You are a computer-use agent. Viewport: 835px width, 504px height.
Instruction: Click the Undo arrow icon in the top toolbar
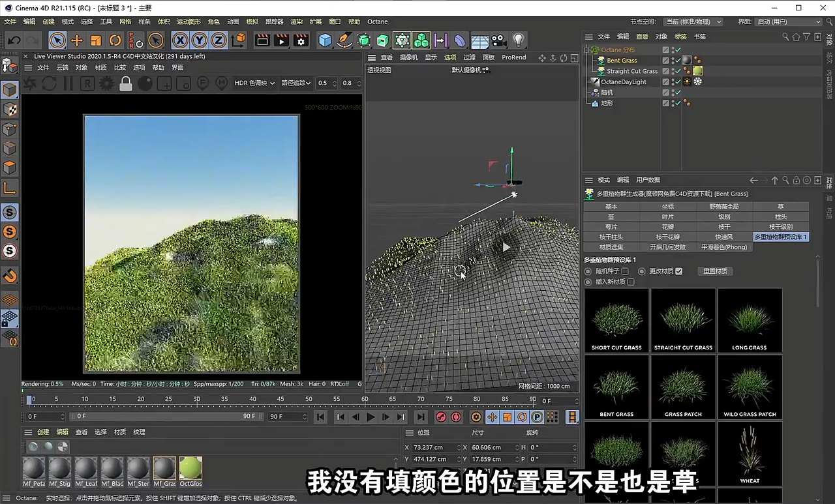[x=14, y=40]
